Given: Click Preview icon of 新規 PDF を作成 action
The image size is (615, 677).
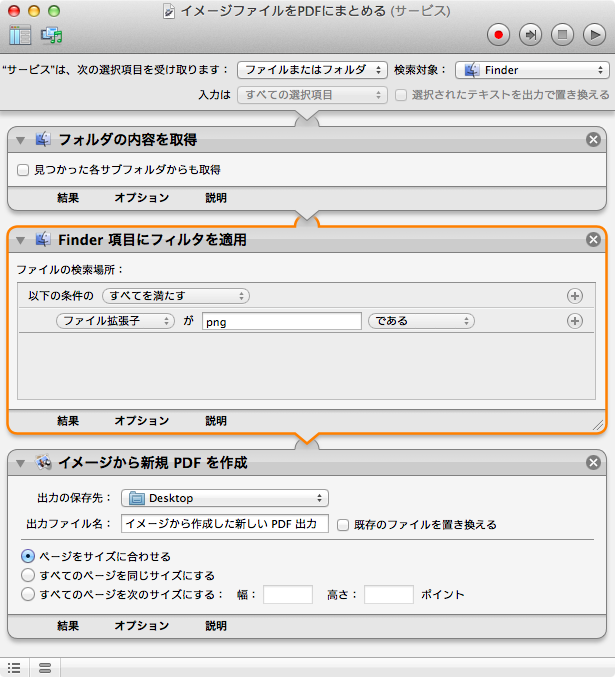Looking at the screenshot, I should (x=43, y=462).
